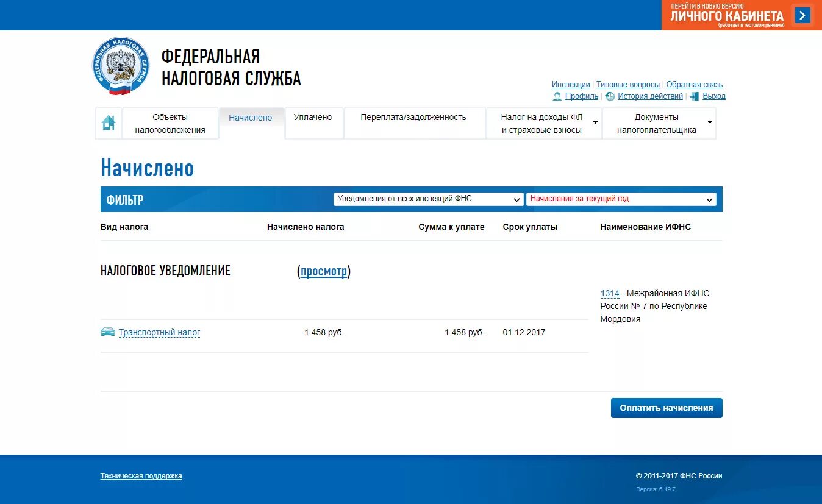Click the Выход link
The height and width of the screenshot is (504, 822).
pyautogui.click(x=714, y=96)
